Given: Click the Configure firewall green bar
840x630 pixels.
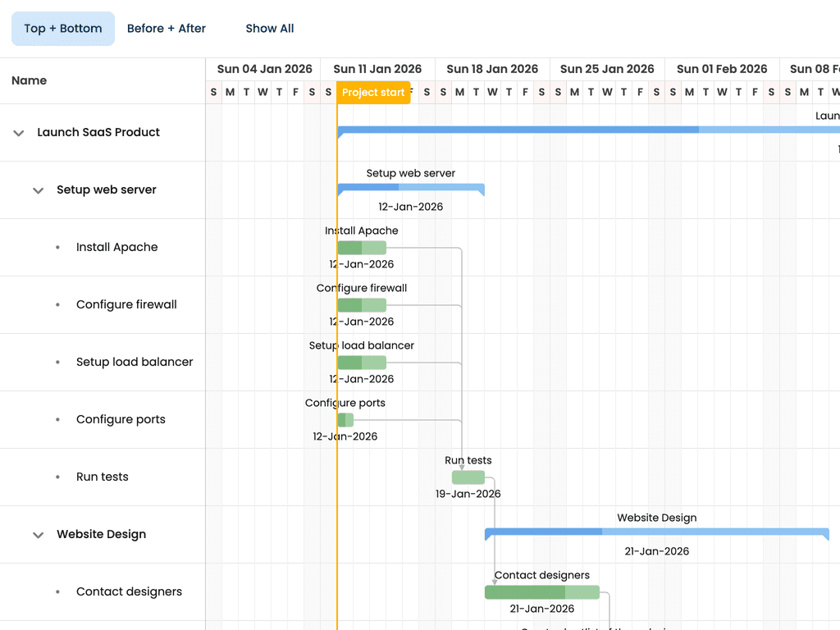Looking at the screenshot, I should 362,305.
